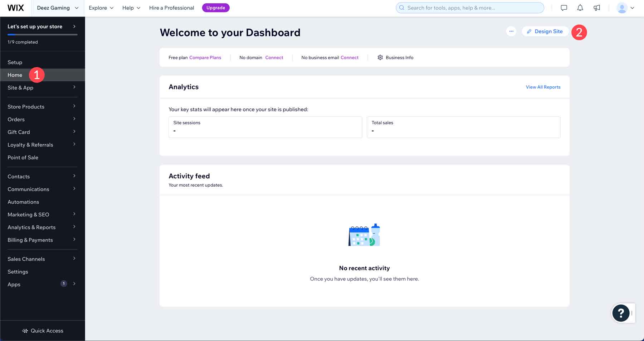The image size is (644, 341).
Task: Expand the Store Products section
Action: click(x=26, y=106)
